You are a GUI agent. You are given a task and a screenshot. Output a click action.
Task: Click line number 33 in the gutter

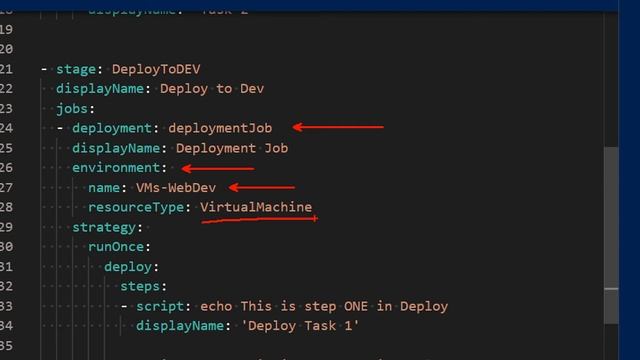point(6,306)
